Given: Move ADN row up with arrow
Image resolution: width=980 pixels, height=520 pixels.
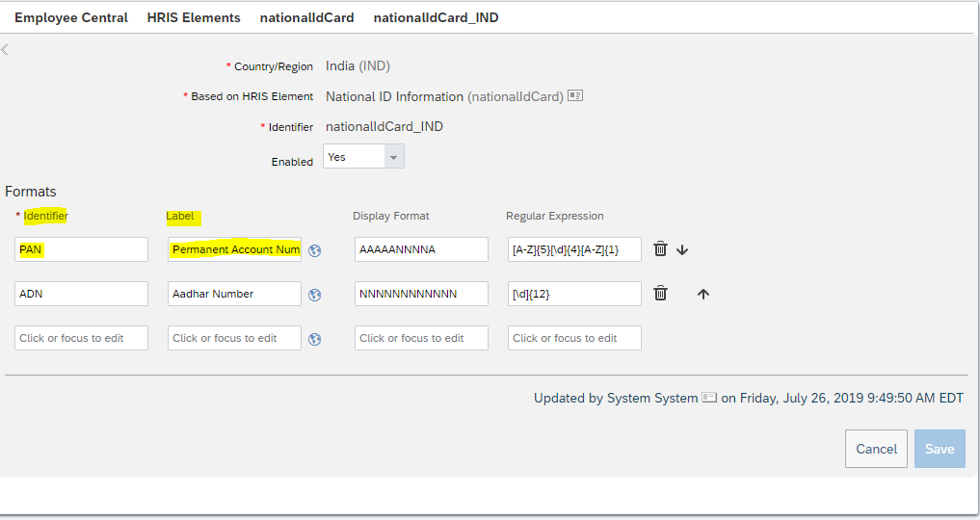Looking at the screenshot, I should (x=703, y=294).
